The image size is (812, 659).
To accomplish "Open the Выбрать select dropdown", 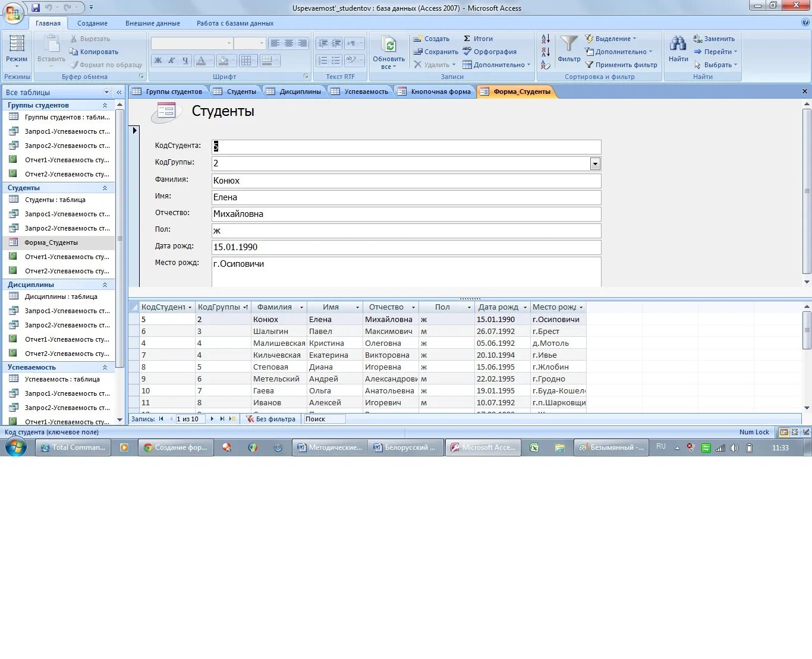I will 716,65.
